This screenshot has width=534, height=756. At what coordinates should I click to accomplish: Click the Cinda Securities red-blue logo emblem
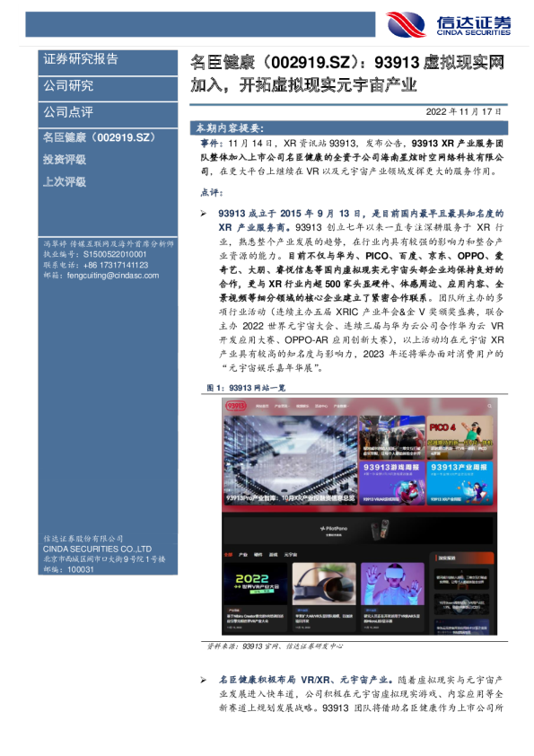click(x=406, y=24)
